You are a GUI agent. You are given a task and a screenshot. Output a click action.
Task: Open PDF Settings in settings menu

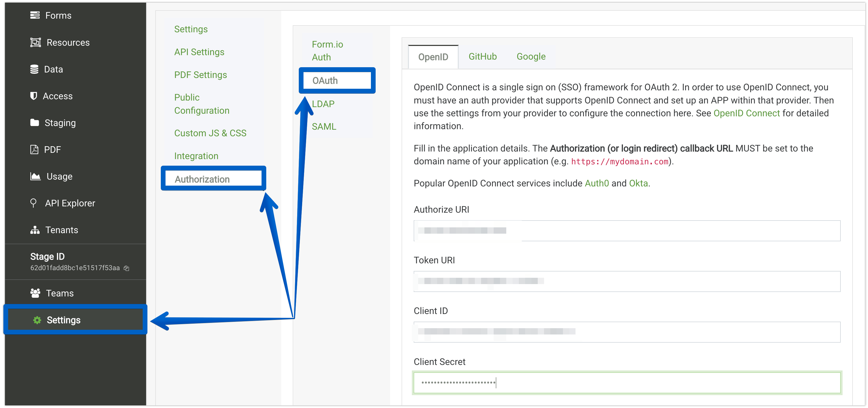point(200,75)
